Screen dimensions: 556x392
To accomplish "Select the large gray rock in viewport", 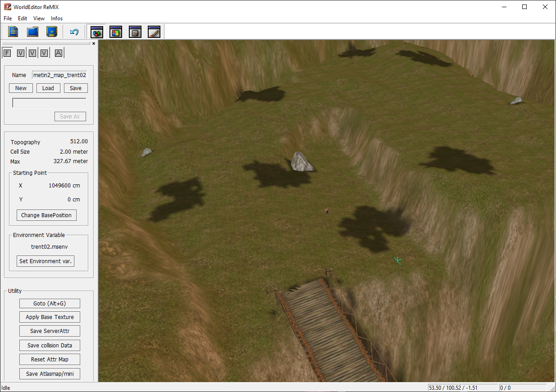I will [x=302, y=162].
